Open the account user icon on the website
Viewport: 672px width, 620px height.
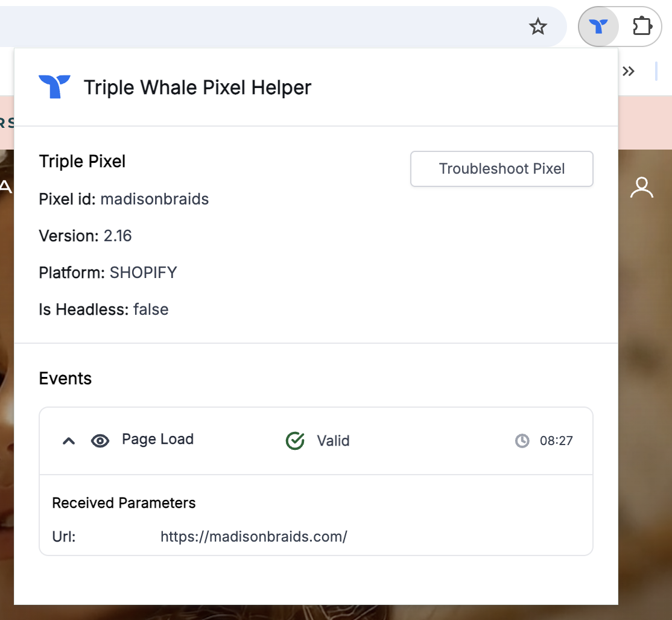pos(642,187)
